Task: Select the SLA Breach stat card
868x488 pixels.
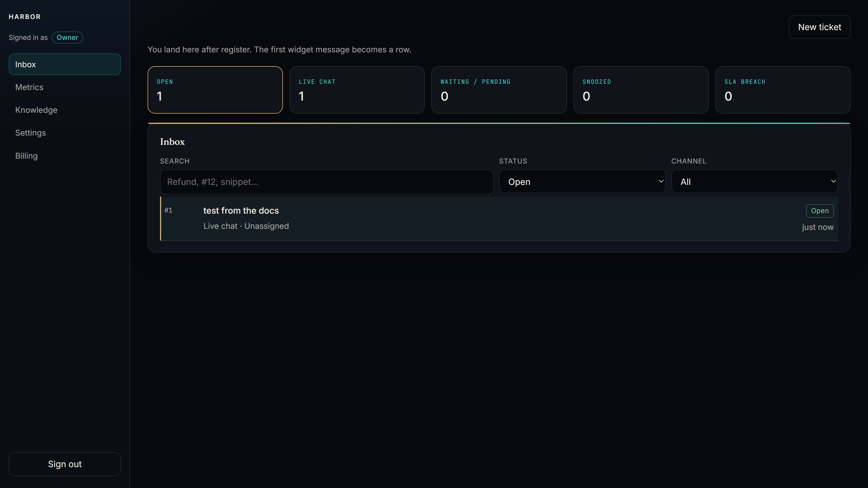Action: click(x=783, y=90)
